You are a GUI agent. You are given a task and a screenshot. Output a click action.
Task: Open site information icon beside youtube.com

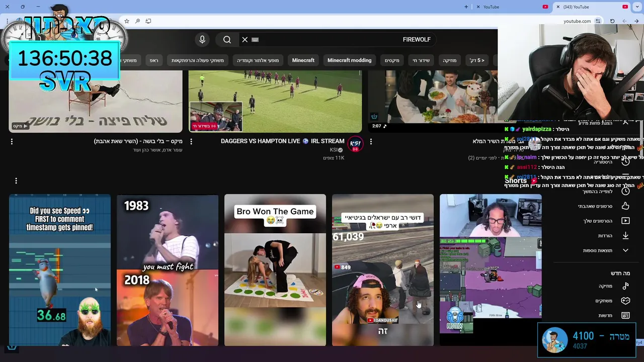tap(598, 21)
